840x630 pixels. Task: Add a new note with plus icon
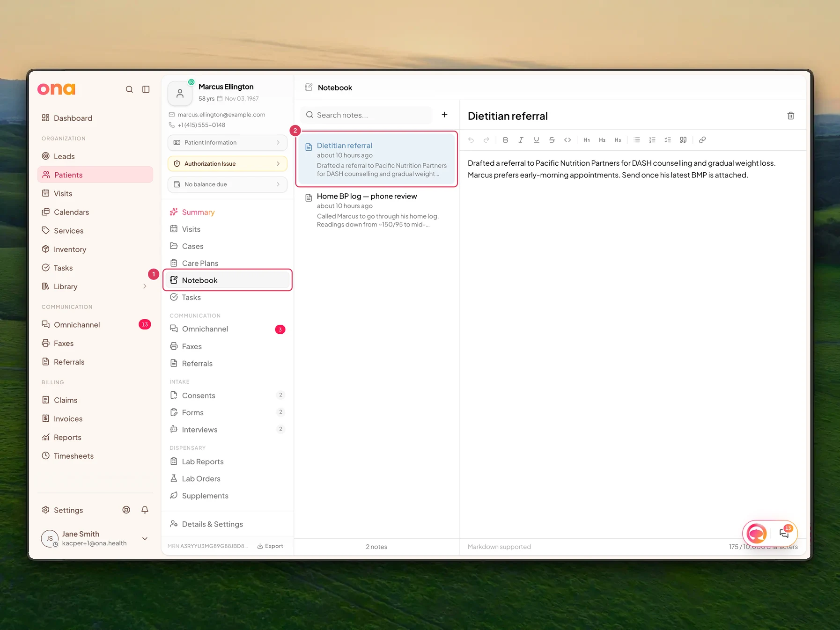[445, 115]
